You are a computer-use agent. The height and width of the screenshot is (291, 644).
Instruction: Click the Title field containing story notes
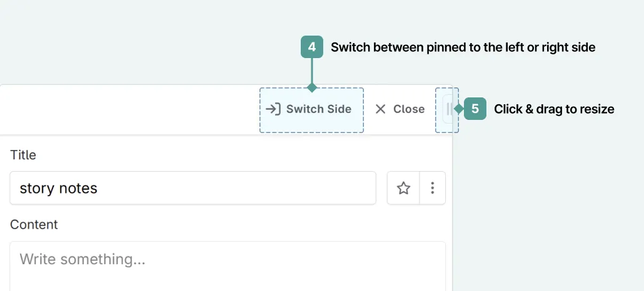tap(193, 188)
